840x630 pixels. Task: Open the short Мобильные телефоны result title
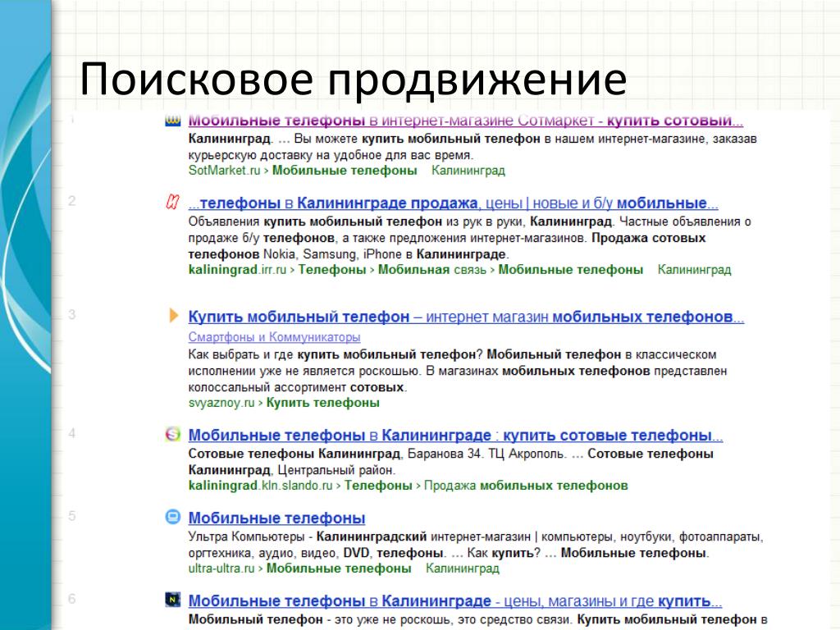(276, 518)
